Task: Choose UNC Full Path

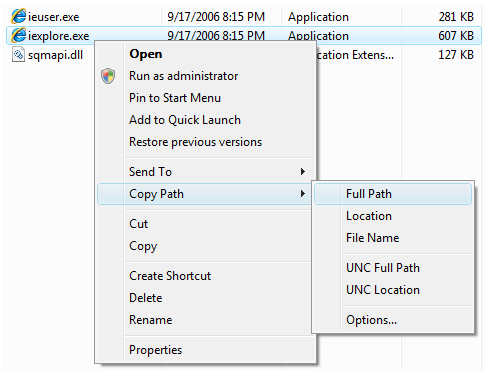Action: 383,268
